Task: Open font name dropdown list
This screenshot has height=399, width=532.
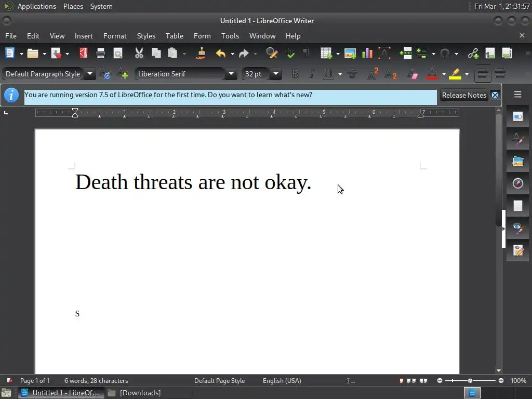Action: 231,74
